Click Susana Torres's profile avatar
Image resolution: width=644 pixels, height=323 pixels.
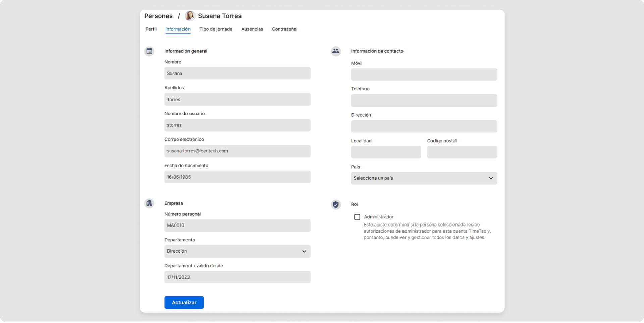click(x=190, y=16)
